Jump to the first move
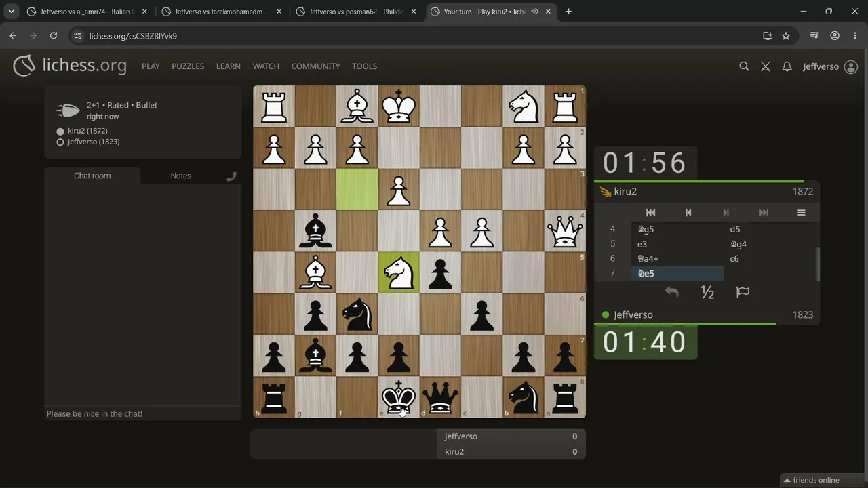The width and height of the screenshot is (868, 488). click(650, 213)
